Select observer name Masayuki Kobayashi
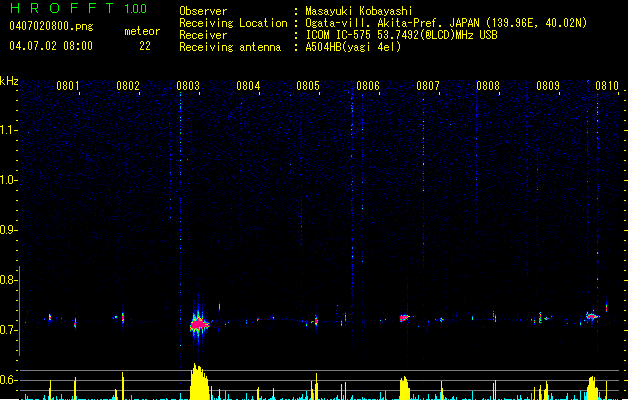The image size is (629, 400). (x=359, y=11)
